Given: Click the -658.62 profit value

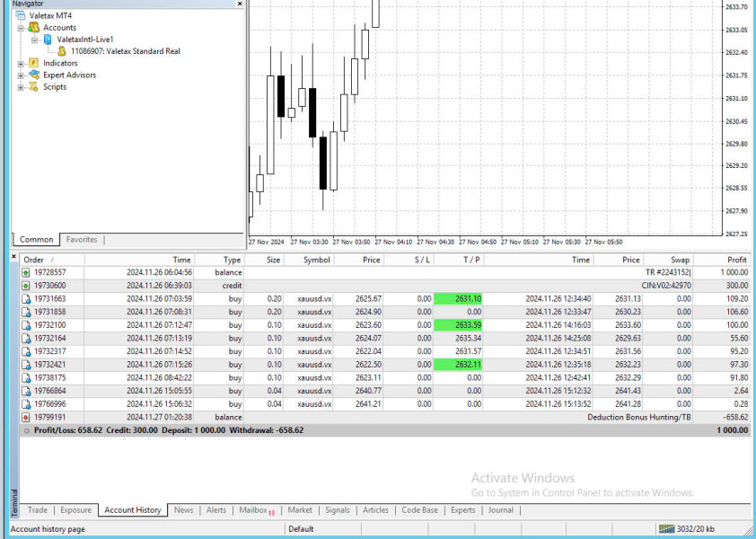Looking at the screenshot, I should 735,417.
